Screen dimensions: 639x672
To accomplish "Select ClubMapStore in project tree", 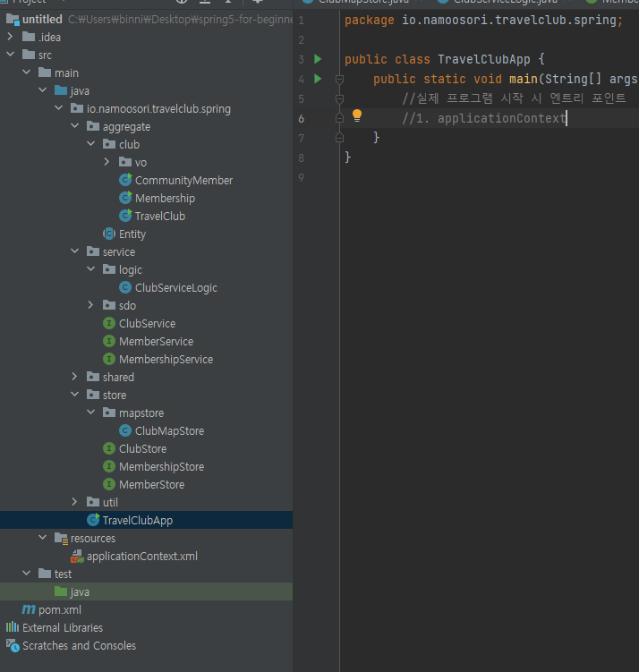I will click(169, 431).
